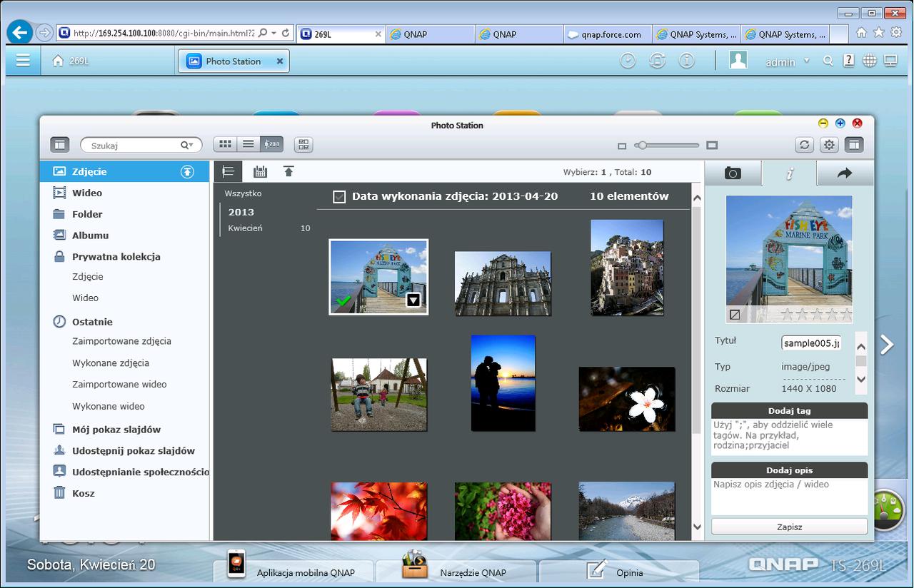Go to the 269L desktop home

click(71, 61)
